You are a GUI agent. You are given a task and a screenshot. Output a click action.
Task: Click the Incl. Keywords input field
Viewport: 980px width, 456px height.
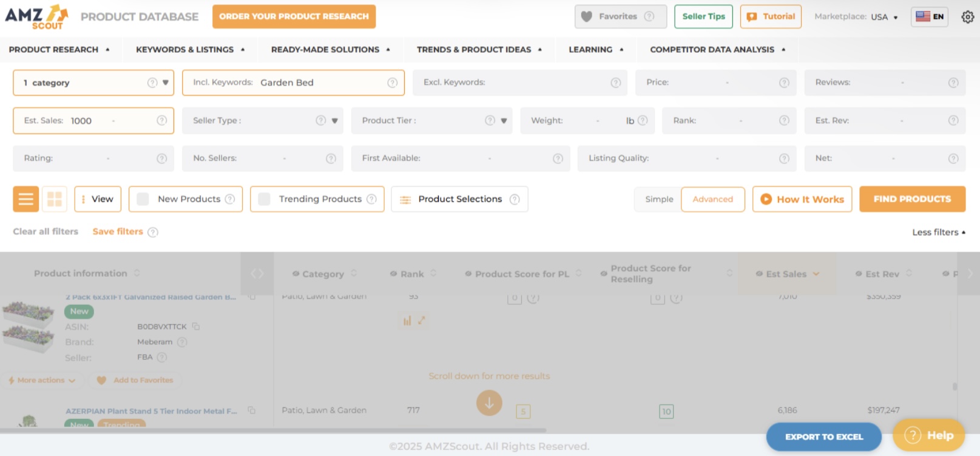coord(293,83)
